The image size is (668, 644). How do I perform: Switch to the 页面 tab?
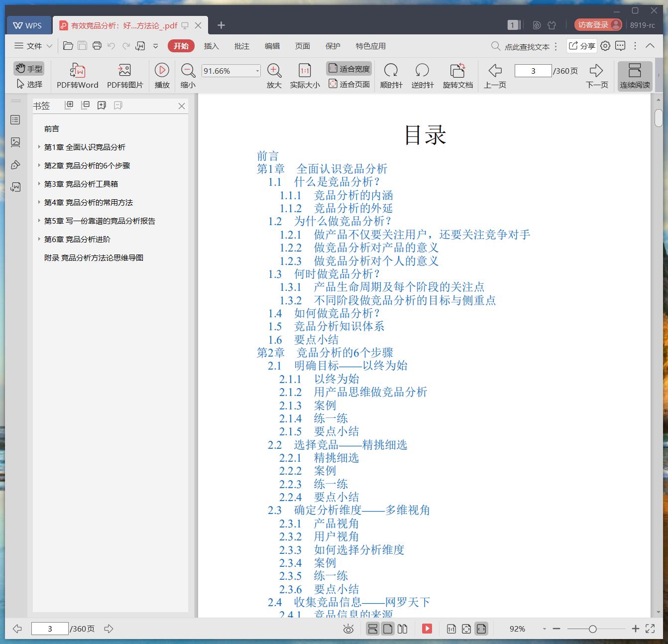(x=302, y=46)
